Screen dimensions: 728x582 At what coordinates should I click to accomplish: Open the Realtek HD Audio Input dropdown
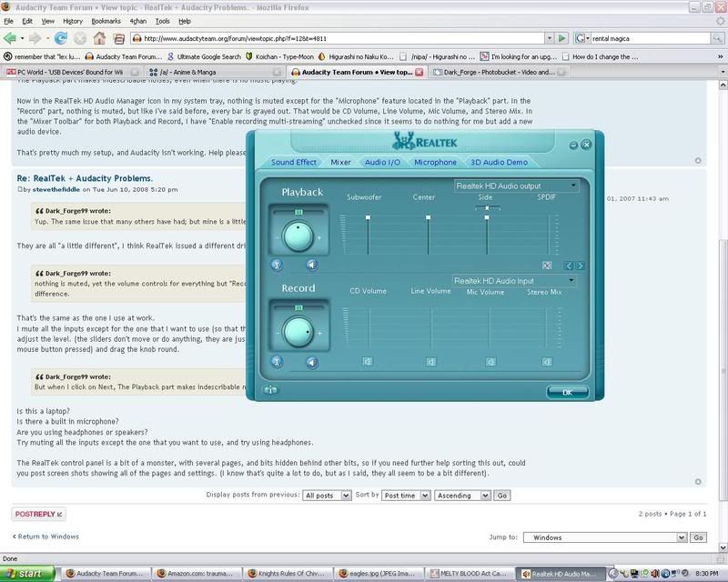[516, 282]
